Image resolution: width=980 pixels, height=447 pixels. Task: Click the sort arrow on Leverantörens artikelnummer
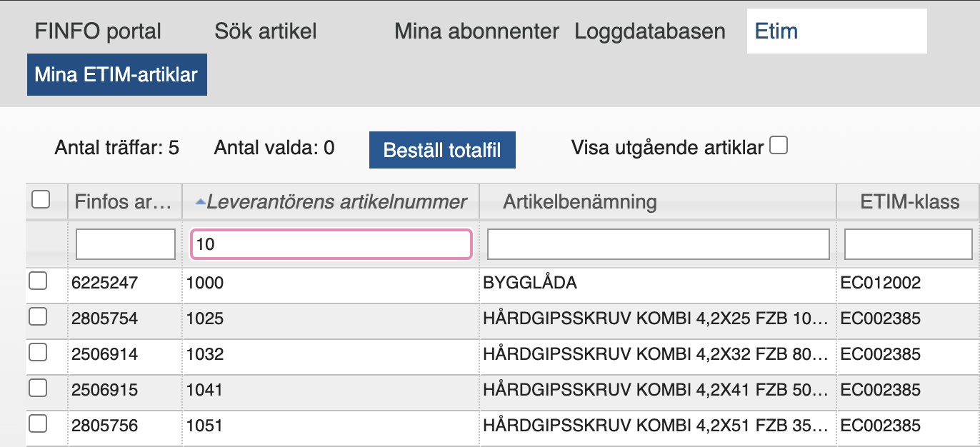pos(201,203)
